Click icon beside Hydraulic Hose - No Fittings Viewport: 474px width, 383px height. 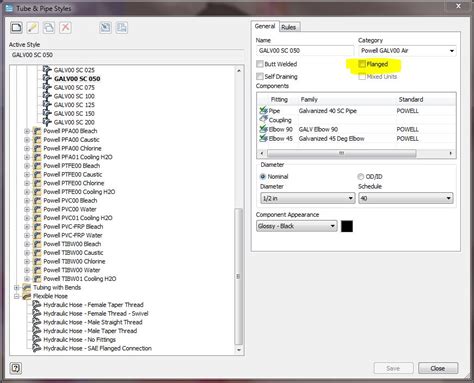[37, 339]
